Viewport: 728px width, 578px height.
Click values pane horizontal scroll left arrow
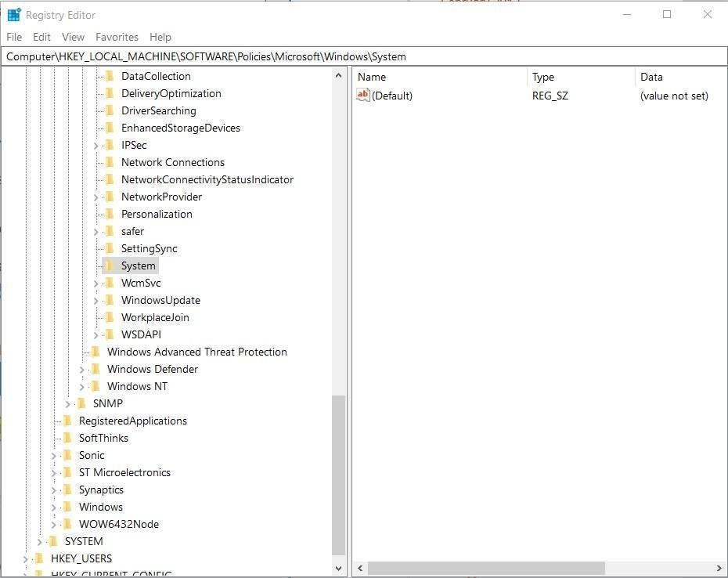(360, 568)
